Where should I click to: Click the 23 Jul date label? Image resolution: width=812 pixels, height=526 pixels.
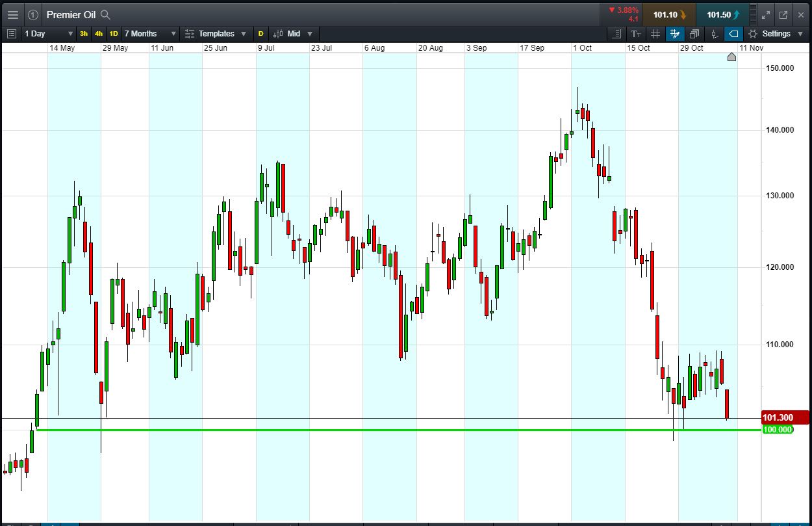point(322,47)
